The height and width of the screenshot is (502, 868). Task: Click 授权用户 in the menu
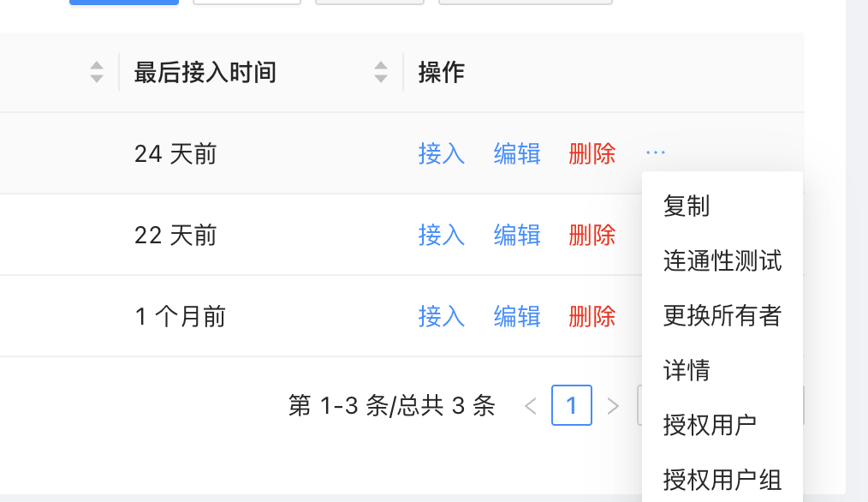pyautogui.click(x=709, y=425)
